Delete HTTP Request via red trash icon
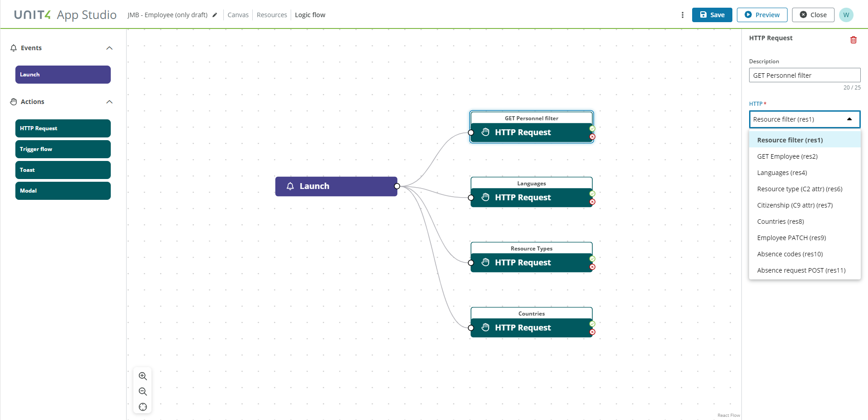The image size is (868, 420). tap(854, 40)
